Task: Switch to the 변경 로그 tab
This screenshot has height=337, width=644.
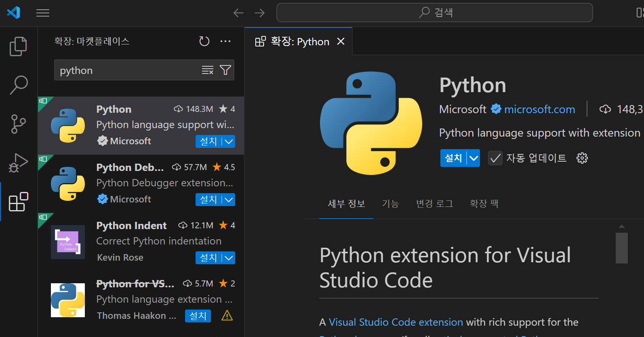Action: click(x=434, y=204)
